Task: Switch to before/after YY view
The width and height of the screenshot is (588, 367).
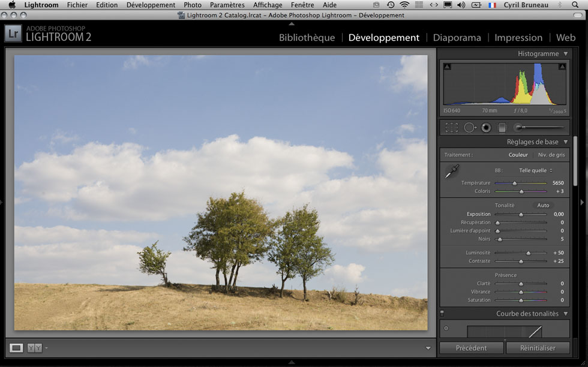Action: click(x=35, y=348)
